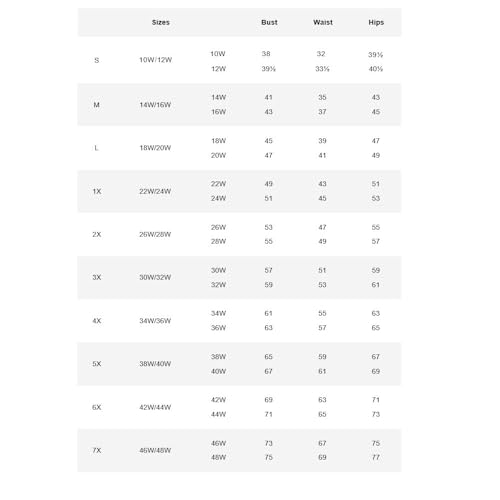Click the Bust column header
The width and height of the screenshot is (500, 500).
[269, 22]
